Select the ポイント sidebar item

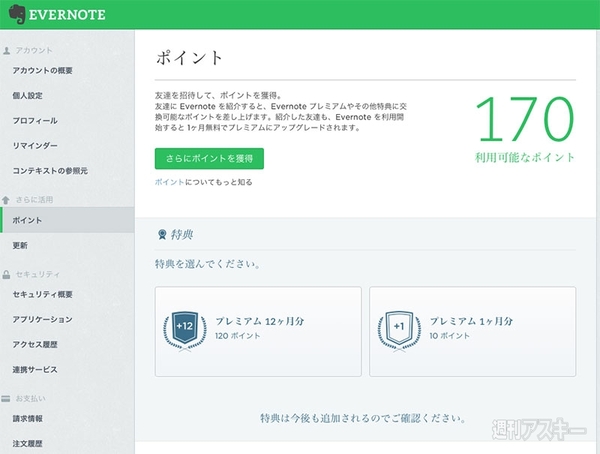pos(67,220)
